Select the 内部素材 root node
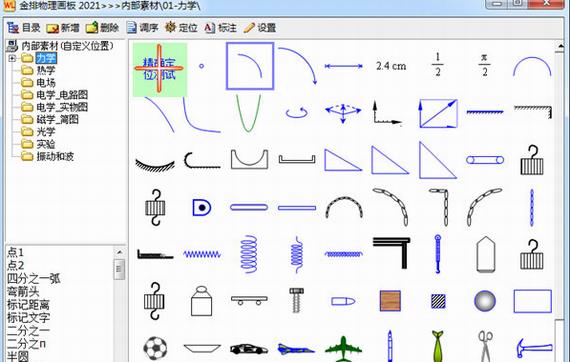The height and width of the screenshot is (362, 570). click(x=67, y=46)
